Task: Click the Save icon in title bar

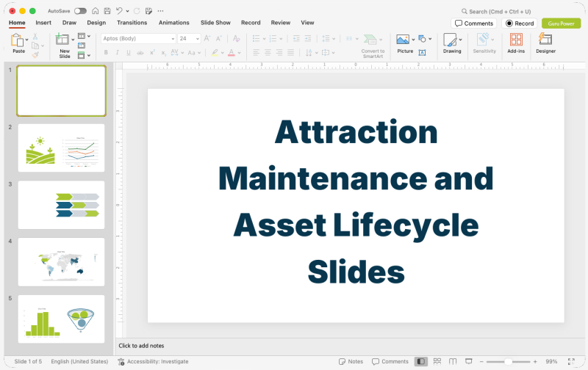Action: point(107,11)
